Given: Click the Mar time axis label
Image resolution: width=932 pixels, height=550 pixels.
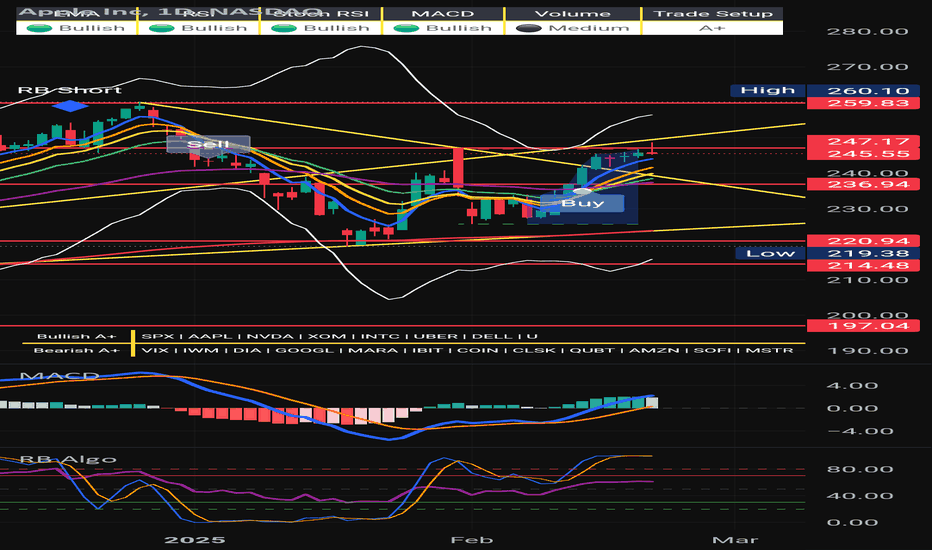Looking at the screenshot, I should (x=735, y=540).
